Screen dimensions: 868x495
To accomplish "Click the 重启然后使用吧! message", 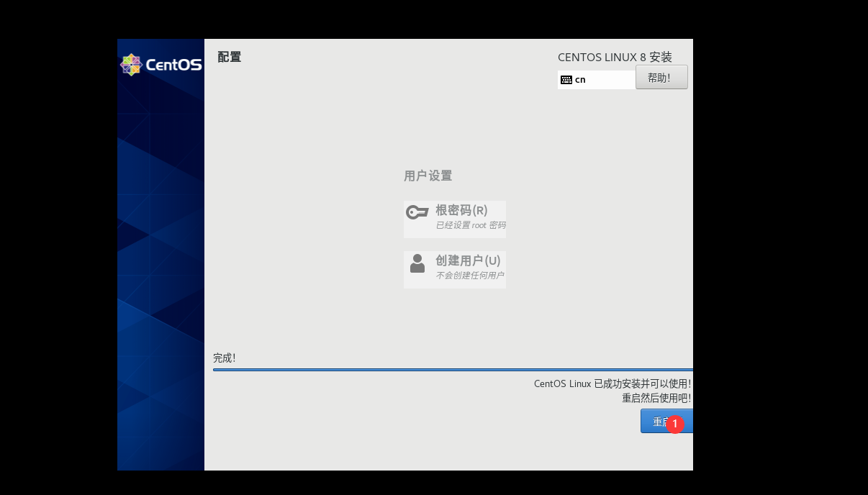I will click(656, 398).
